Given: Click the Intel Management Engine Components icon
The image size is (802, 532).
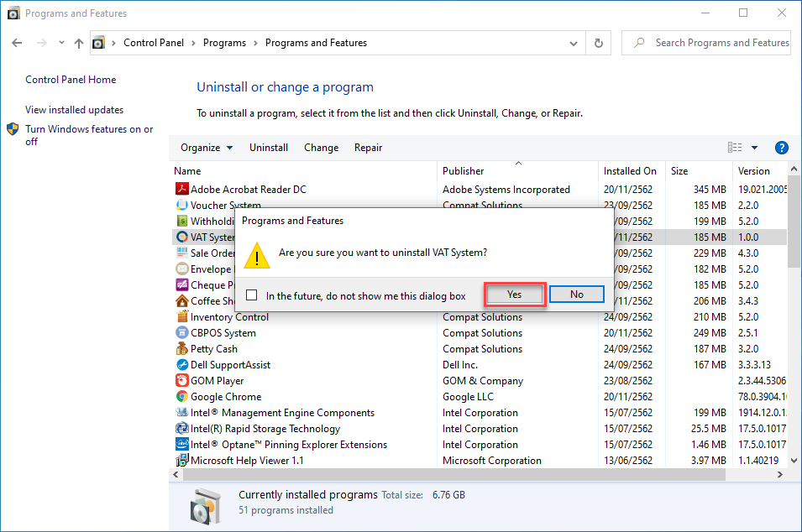Looking at the screenshot, I should click(181, 412).
